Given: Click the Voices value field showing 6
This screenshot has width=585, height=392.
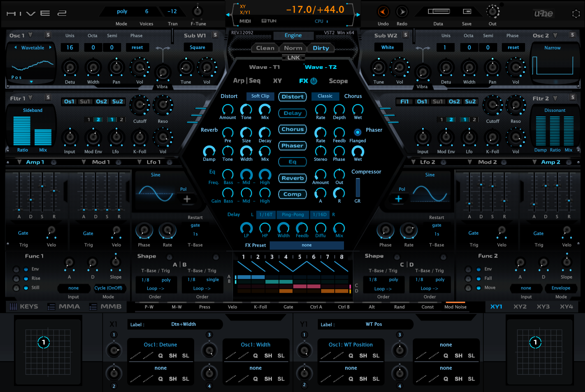Looking at the screenshot, I should tap(146, 11).
